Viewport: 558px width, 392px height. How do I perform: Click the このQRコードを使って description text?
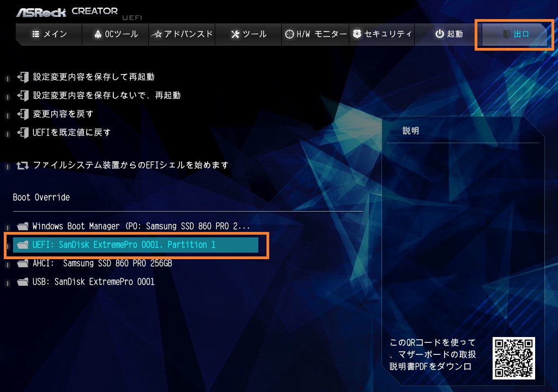point(433,354)
